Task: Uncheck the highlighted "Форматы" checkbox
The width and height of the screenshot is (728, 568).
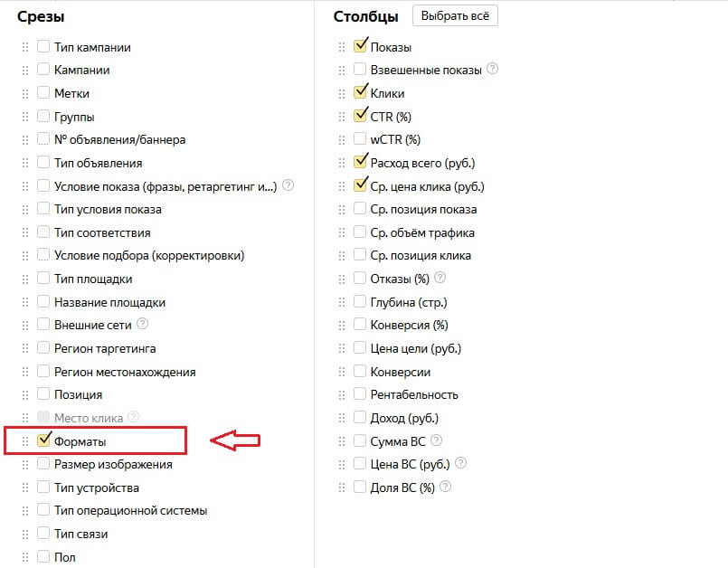Action: tap(43, 440)
